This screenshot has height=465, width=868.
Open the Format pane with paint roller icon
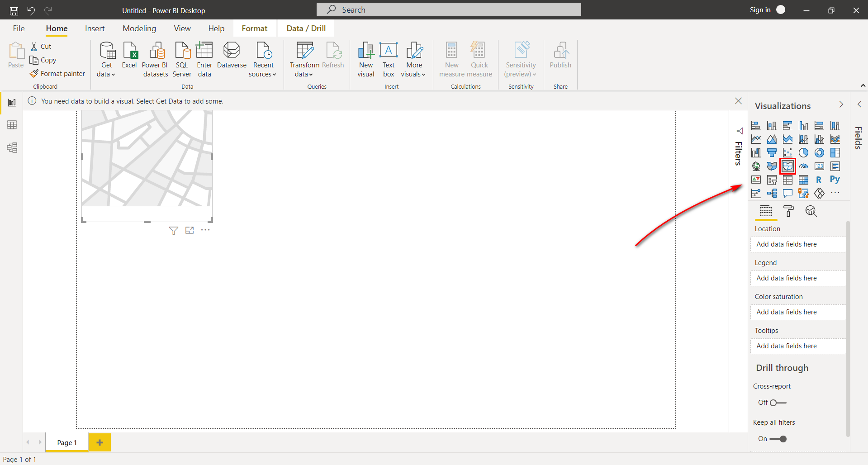coord(789,211)
